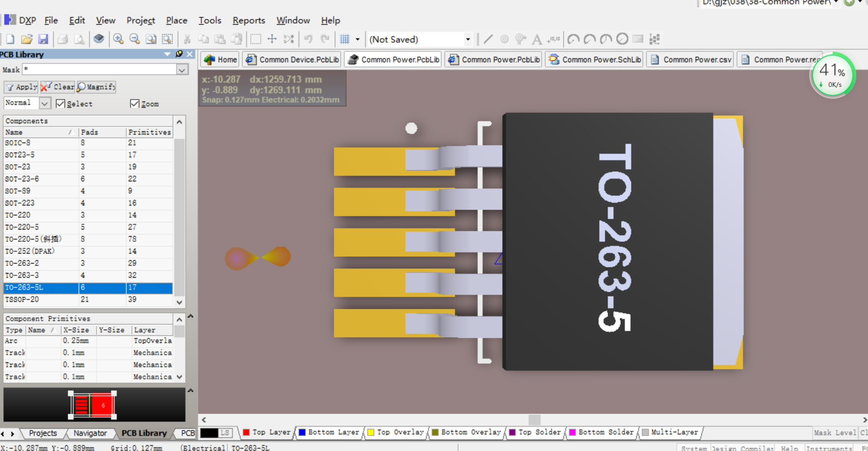Open the grid options dropdown arrow
The width and height of the screenshot is (868, 451).
[358, 39]
